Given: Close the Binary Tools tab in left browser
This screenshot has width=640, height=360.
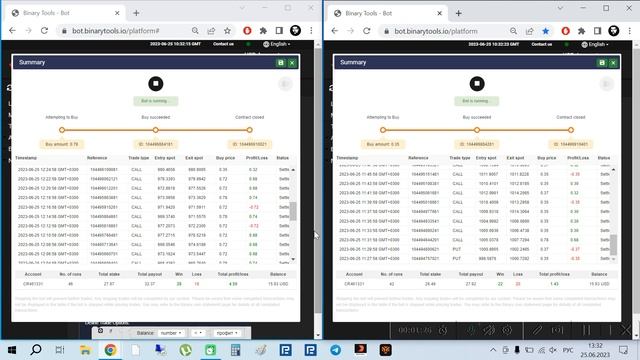Looking at the screenshot, I should [x=117, y=13].
